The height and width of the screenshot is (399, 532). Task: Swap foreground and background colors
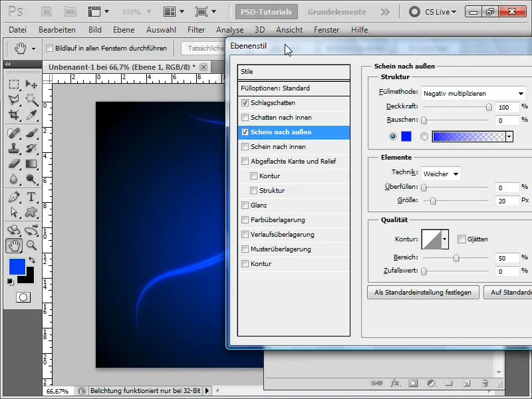click(31, 260)
